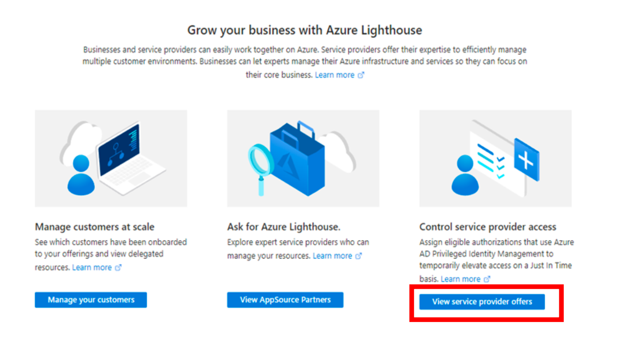Viewport: 624px width, 364px height.
Task: Click external link icon after delegated resources Learn more
Action: click(x=118, y=268)
